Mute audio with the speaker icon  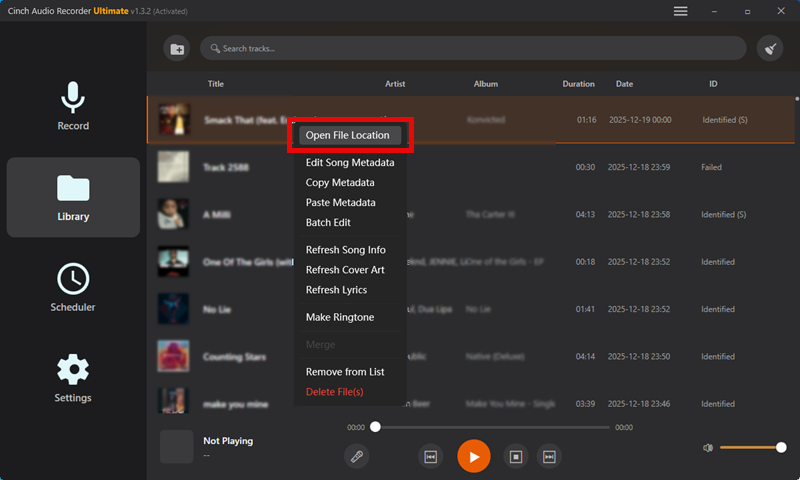point(708,447)
